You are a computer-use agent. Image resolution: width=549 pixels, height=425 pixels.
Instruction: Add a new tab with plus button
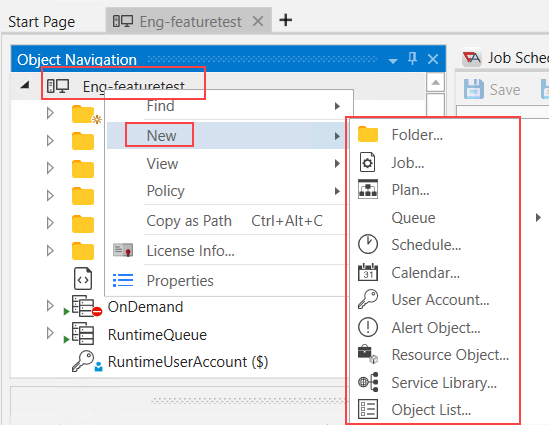286,20
